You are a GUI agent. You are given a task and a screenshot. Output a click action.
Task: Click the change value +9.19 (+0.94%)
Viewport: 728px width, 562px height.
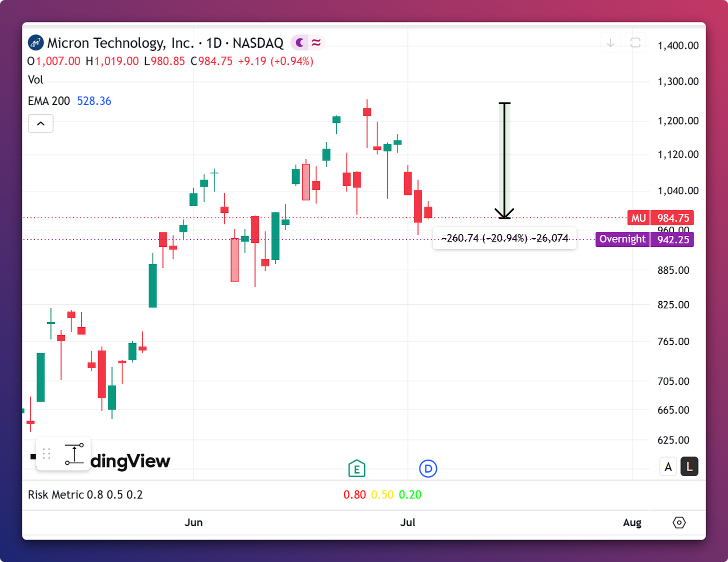point(275,61)
